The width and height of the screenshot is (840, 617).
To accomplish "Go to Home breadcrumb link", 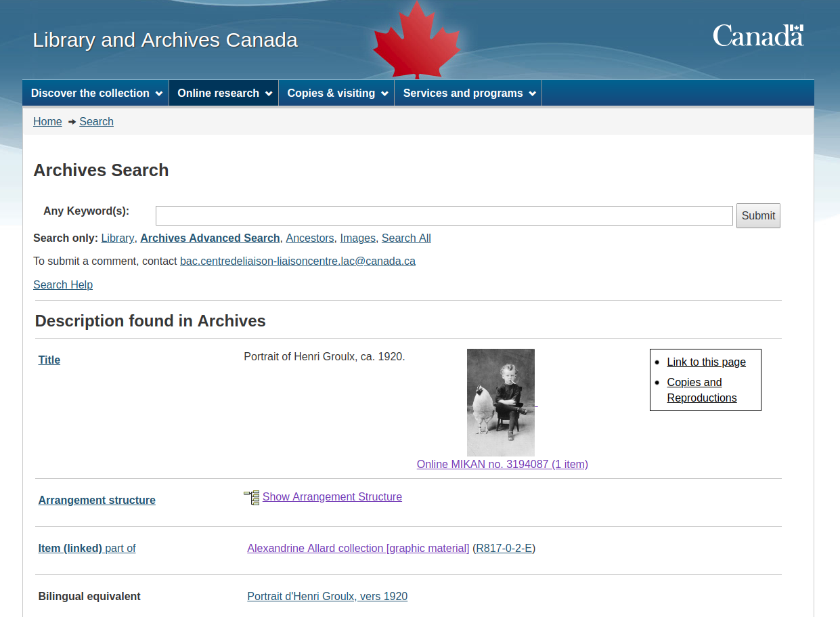I will point(47,122).
